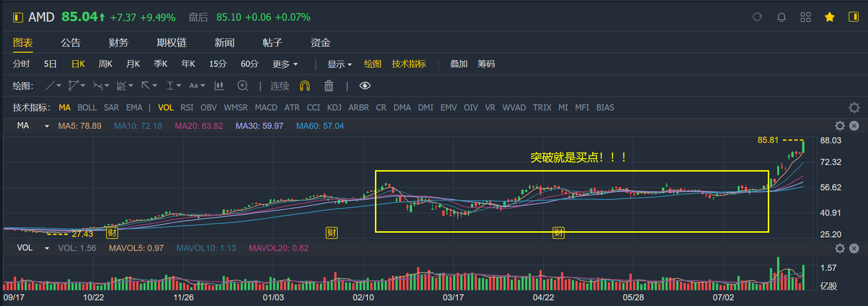Toggle the yellow magnet snap icon
868x306 pixels.
click(x=305, y=86)
